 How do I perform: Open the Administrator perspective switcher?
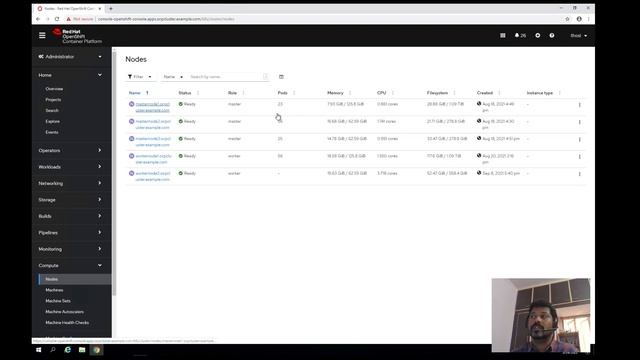pos(70,57)
